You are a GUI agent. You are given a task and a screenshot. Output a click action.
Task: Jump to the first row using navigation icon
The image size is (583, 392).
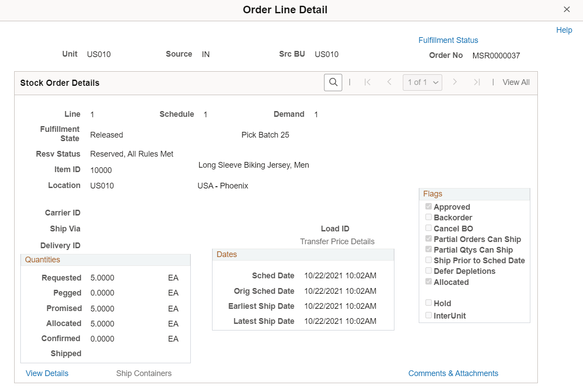click(367, 82)
